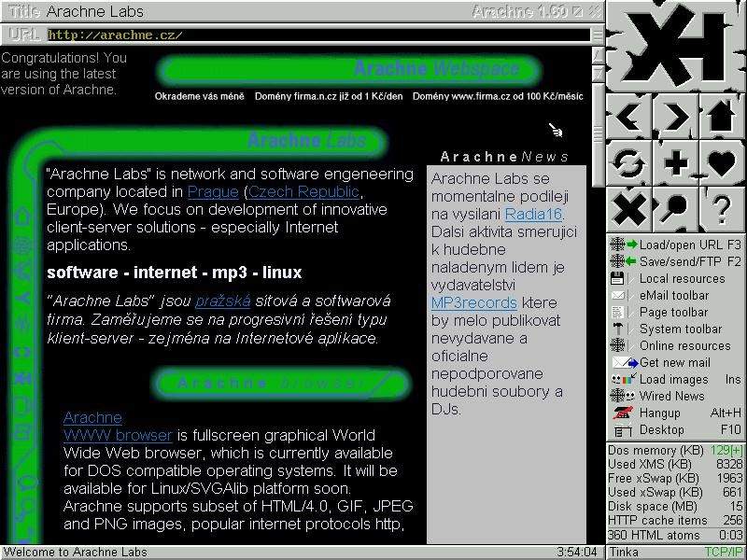Image resolution: width=747 pixels, height=560 pixels.
Task: Open the URL history dropdown at field end
Action: click(597, 35)
